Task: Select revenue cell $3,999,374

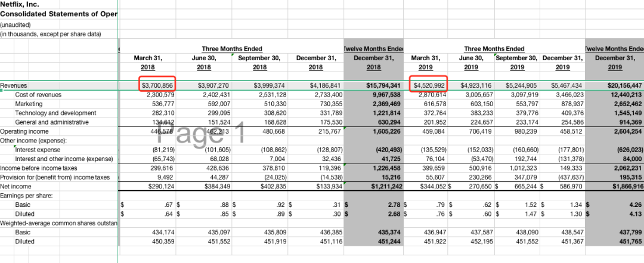Action: pyautogui.click(x=270, y=85)
